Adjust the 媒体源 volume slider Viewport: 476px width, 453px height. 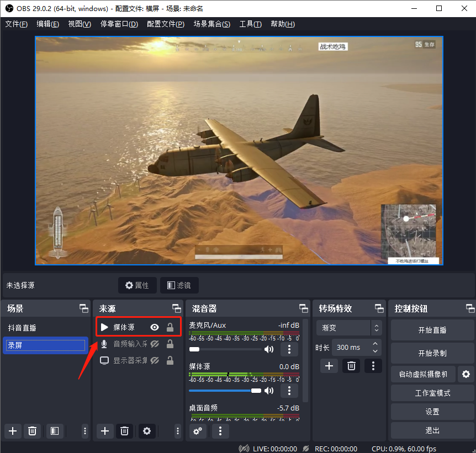point(225,391)
